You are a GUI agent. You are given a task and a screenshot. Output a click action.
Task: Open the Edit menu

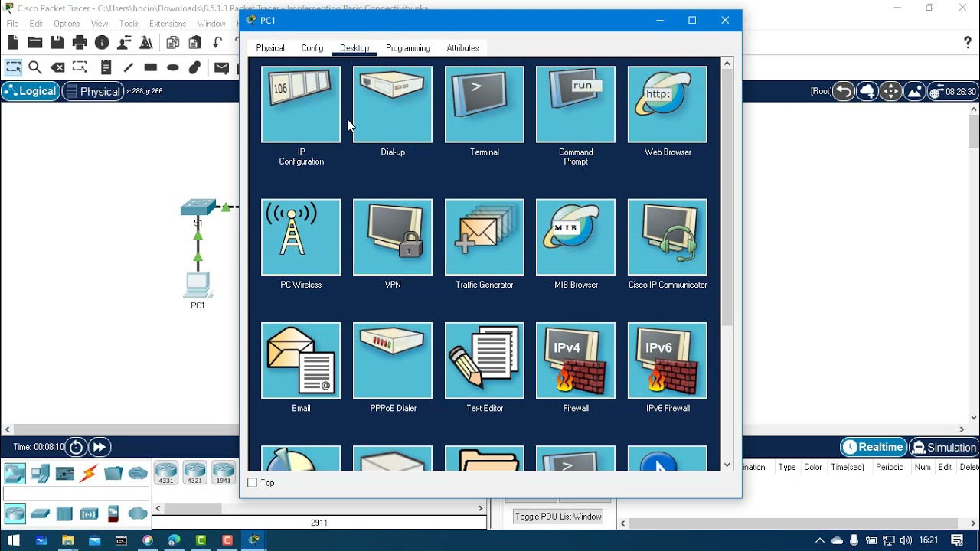click(x=36, y=24)
